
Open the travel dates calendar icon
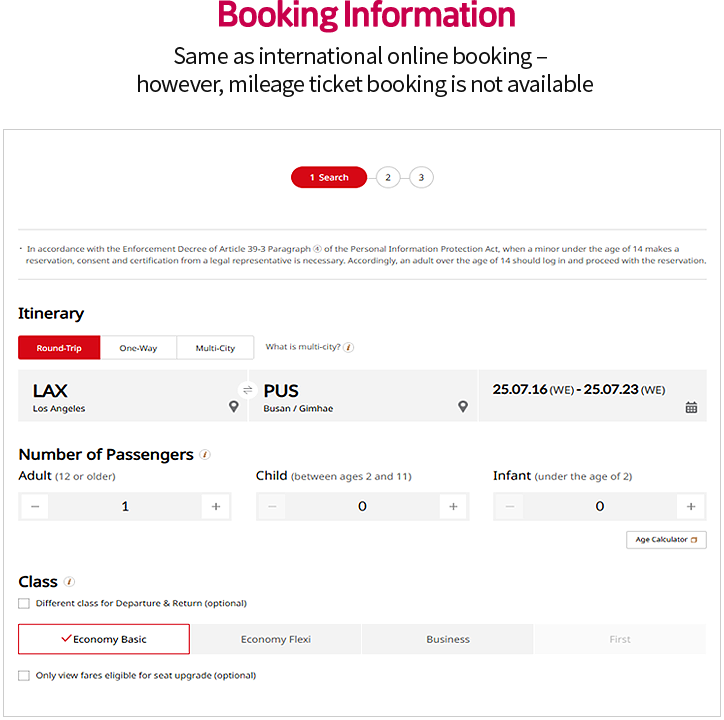coord(691,407)
